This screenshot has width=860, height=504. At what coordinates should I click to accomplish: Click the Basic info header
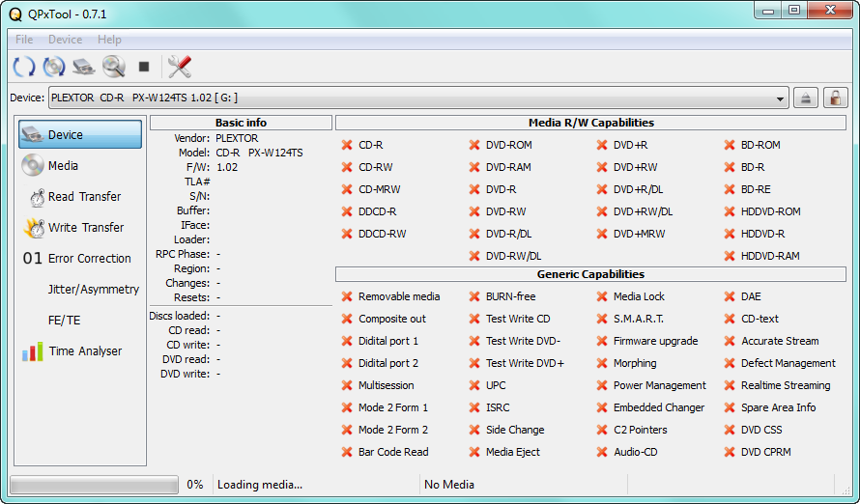[x=241, y=123]
